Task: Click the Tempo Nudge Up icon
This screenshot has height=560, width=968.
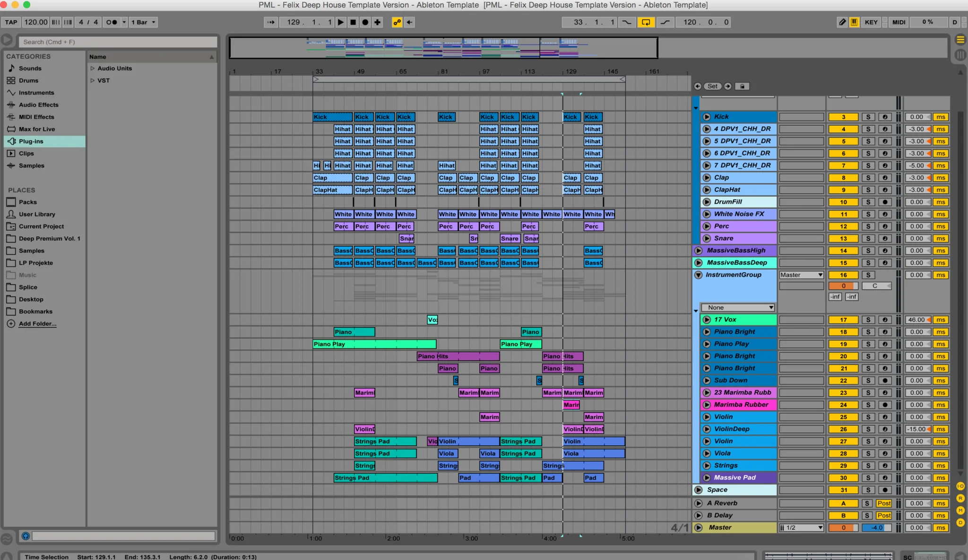Action: [68, 22]
